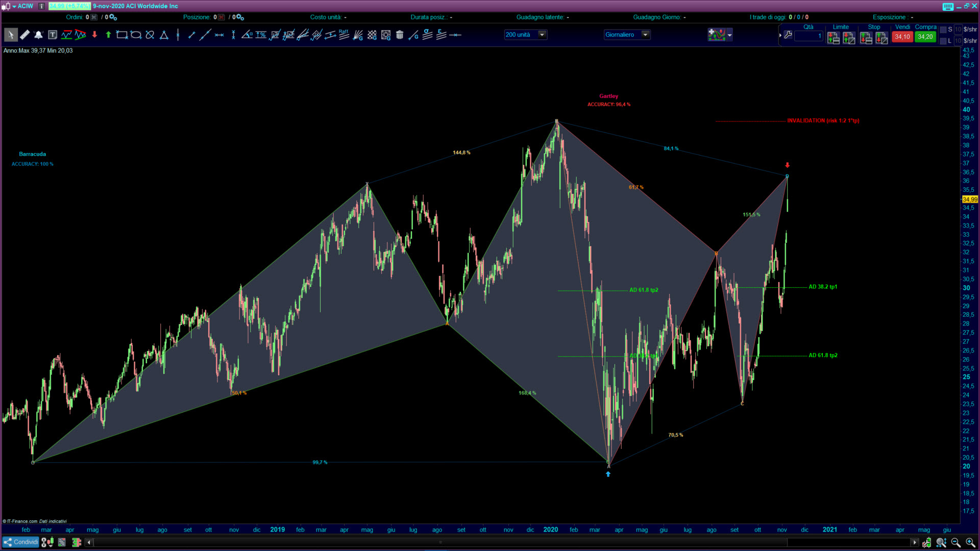Select the Raff regression channel tool
This screenshot has width=980, height=551.
tap(344, 35)
